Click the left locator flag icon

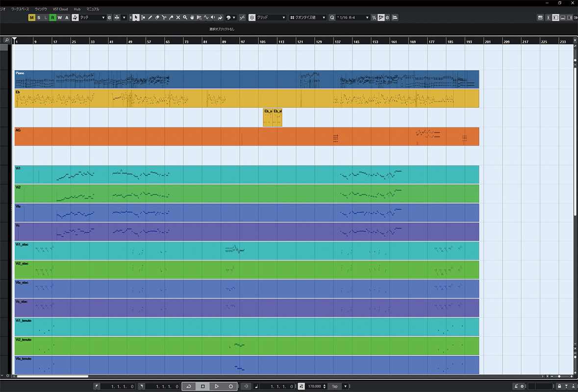click(97, 386)
